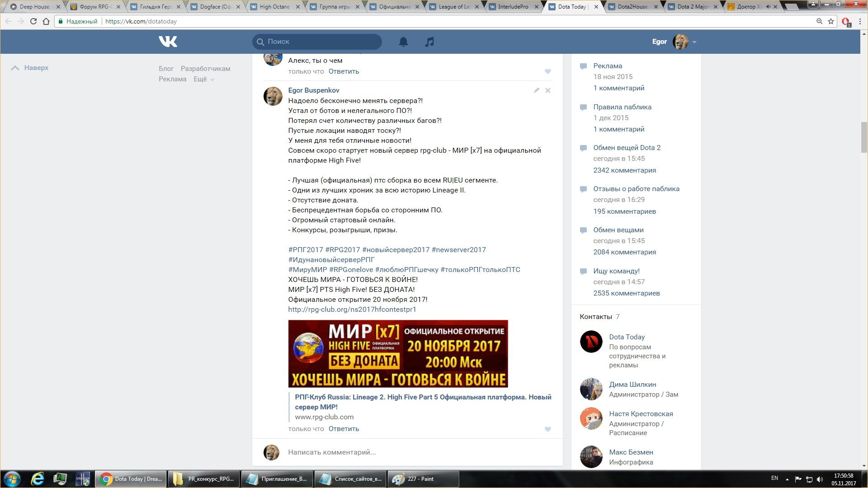Open Дима Шилкин's avatar
The width and height of the screenshot is (868, 488).
pos(591,389)
